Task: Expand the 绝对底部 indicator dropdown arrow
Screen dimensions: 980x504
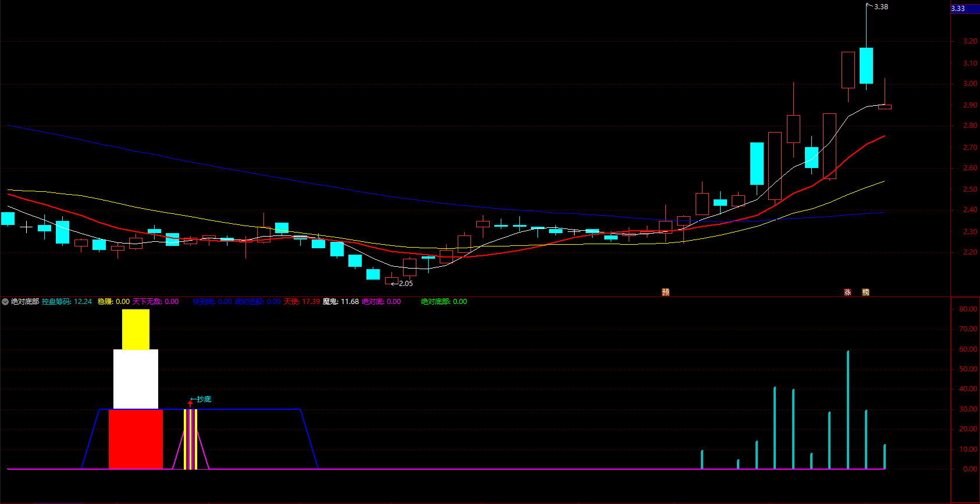Action: (x=5, y=302)
